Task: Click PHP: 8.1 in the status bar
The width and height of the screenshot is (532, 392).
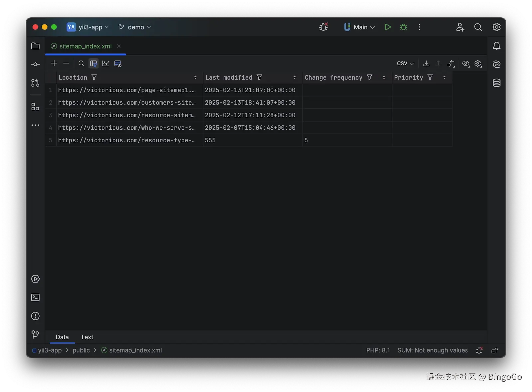Action: click(x=378, y=350)
